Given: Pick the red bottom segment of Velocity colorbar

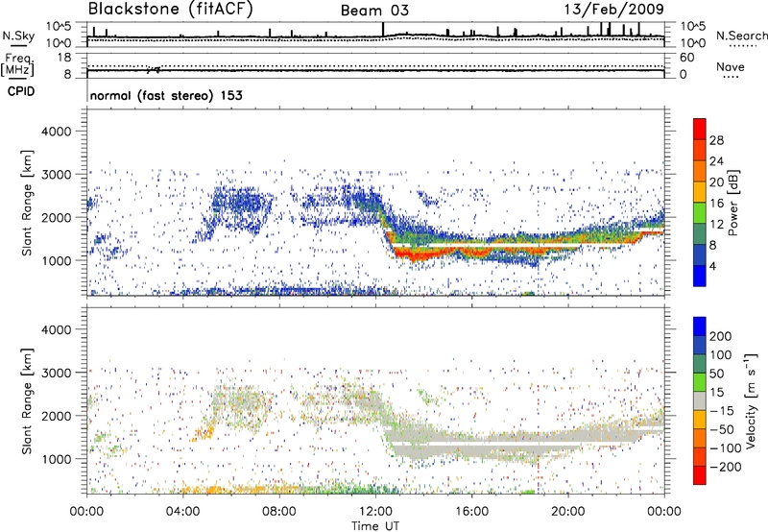Looking at the screenshot, I should [700, 475].
